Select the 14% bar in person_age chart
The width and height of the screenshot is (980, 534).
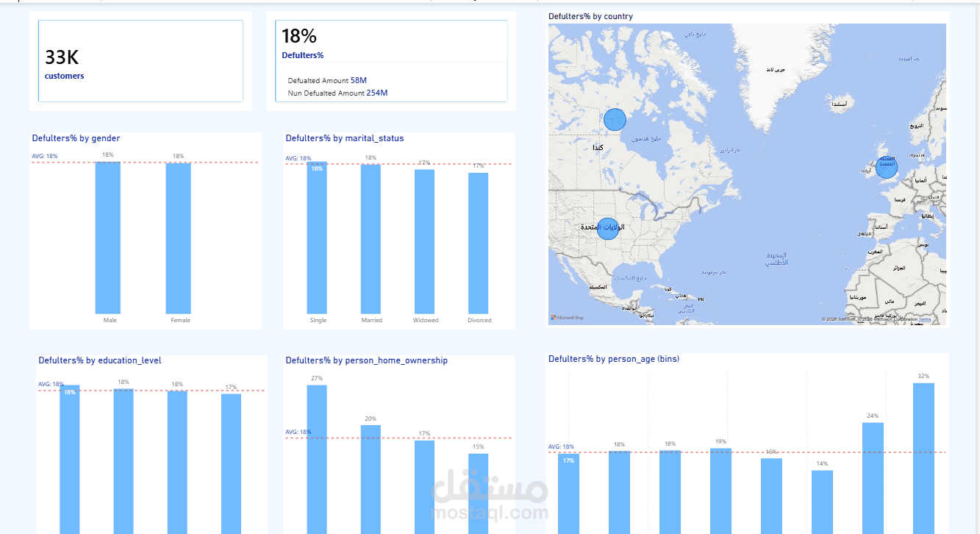[822, 502]
